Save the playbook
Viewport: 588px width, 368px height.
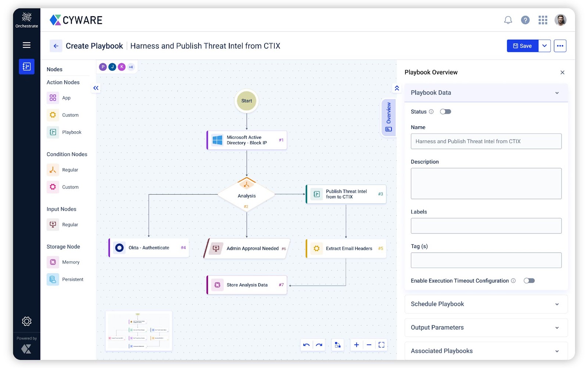click(523, 46)
